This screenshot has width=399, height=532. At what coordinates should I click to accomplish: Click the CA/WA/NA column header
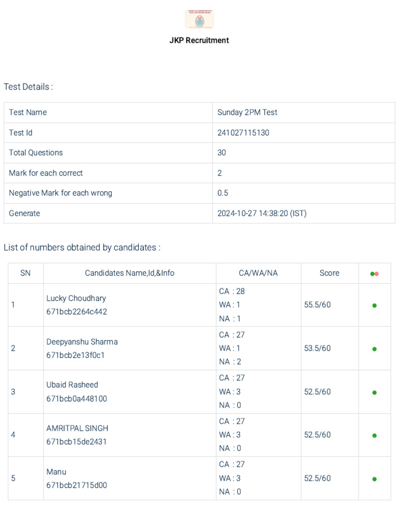pos(258,273)
